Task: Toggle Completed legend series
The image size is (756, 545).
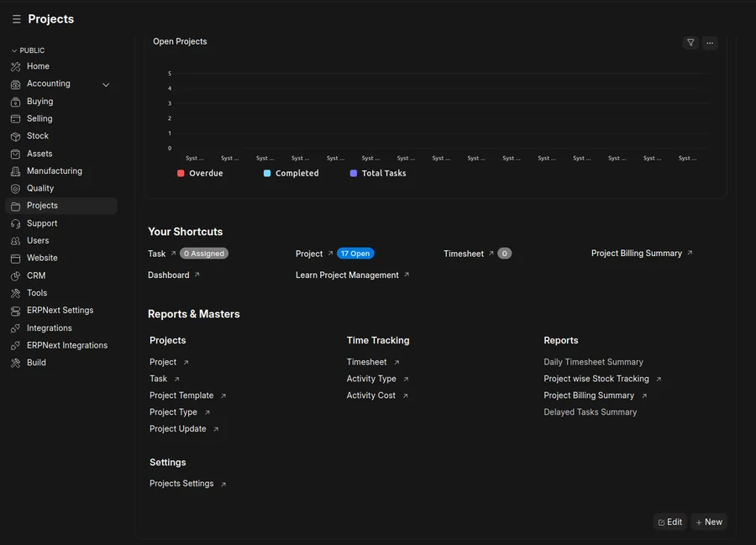Action: 291,173
